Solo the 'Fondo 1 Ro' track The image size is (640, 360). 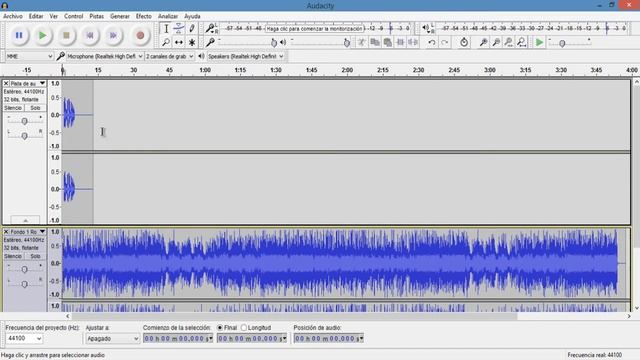point(35,256)
